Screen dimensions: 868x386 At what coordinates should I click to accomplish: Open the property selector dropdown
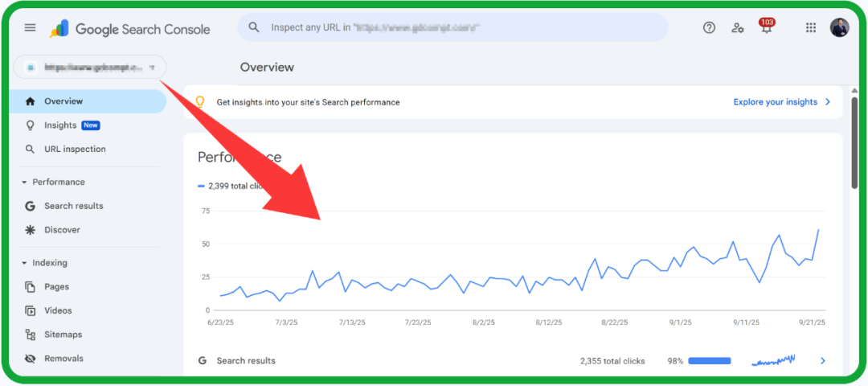90,68
